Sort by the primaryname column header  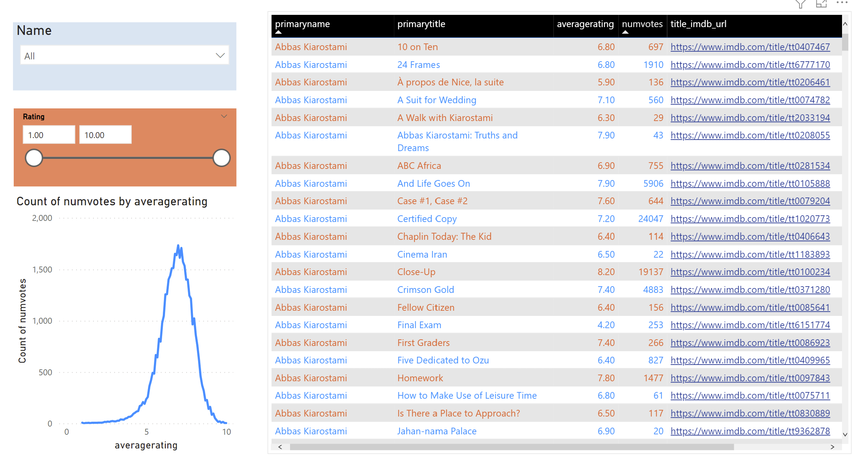302,24
